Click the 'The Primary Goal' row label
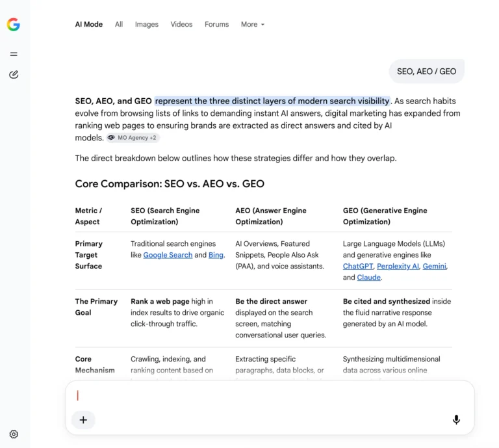499x448 pixels. [x=96, y=307]
